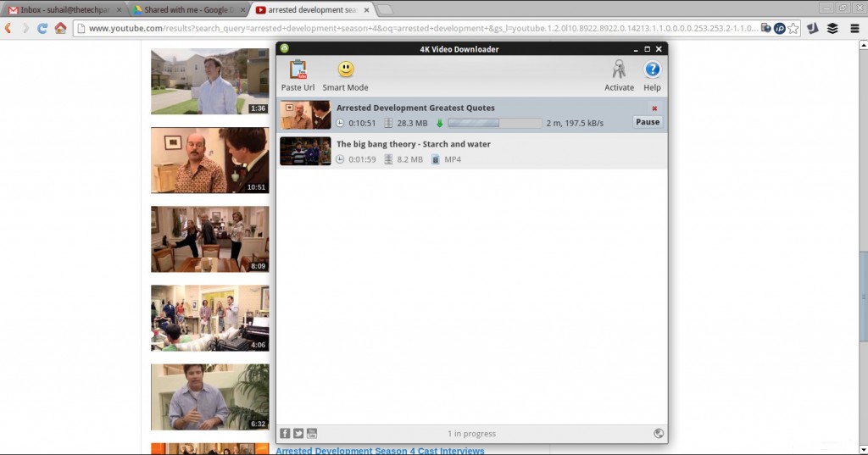Open YouTube icon in downloader footer
The image size is (868, 455).
[x=312, y=434]
